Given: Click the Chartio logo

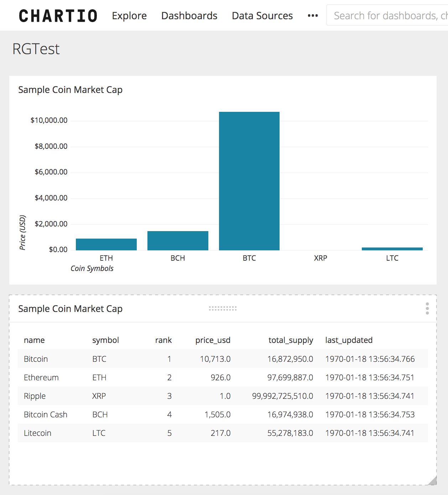Looking at the screenshot, I should click(58, 16).
